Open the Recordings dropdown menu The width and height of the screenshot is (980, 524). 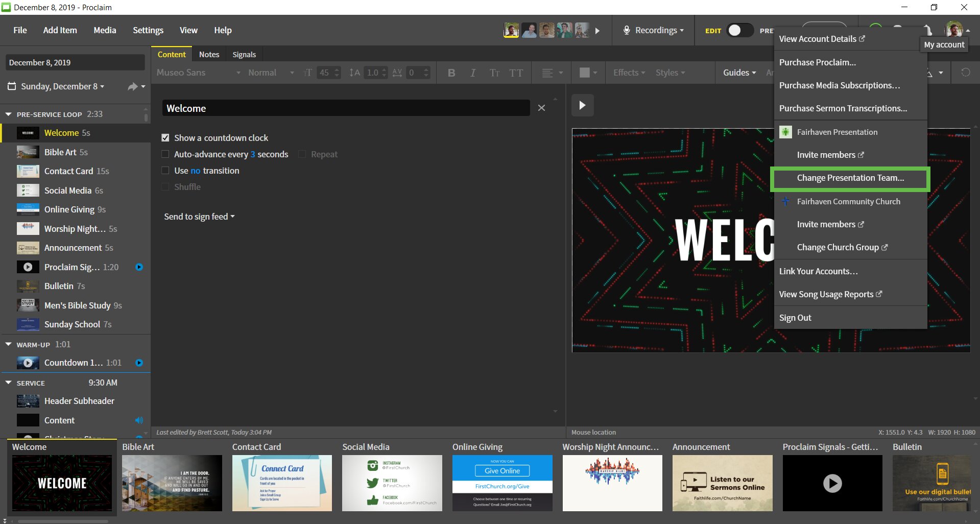tap(659, 31)
